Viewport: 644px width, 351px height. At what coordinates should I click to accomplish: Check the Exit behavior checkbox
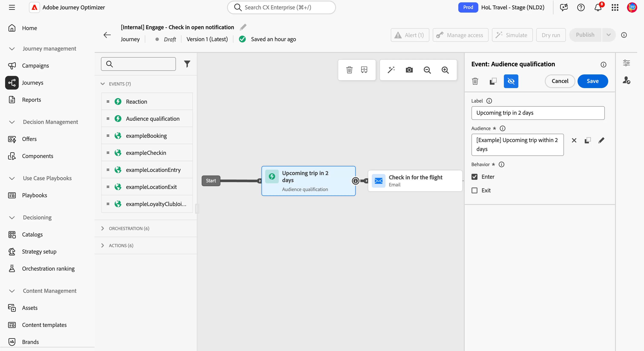point(474,190)
